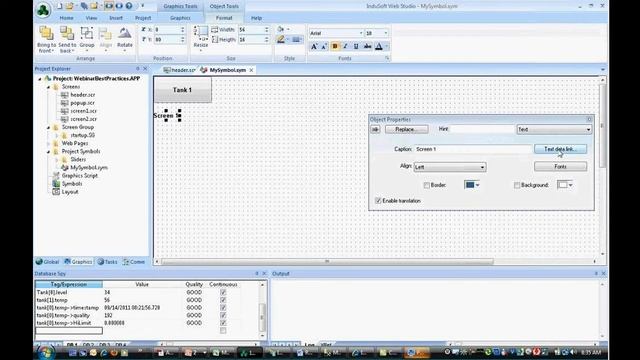Click the Fonts button in Object Properties
The width and height of the screenshot is (640, 360).
[x=560, y=167]
